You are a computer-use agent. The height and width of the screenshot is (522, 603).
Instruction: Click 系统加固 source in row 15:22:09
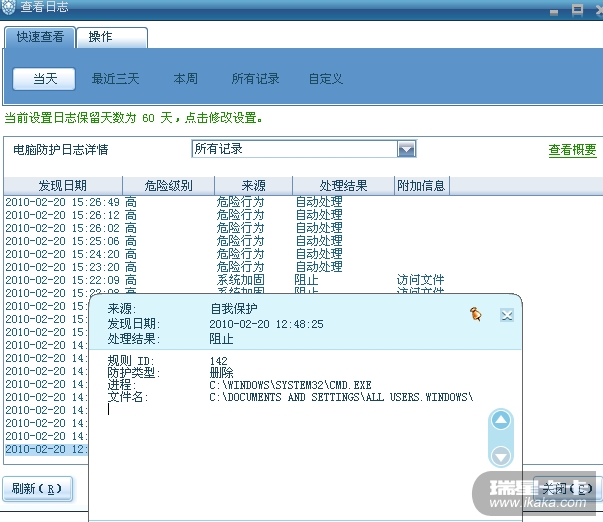click(x=241, y=280)
